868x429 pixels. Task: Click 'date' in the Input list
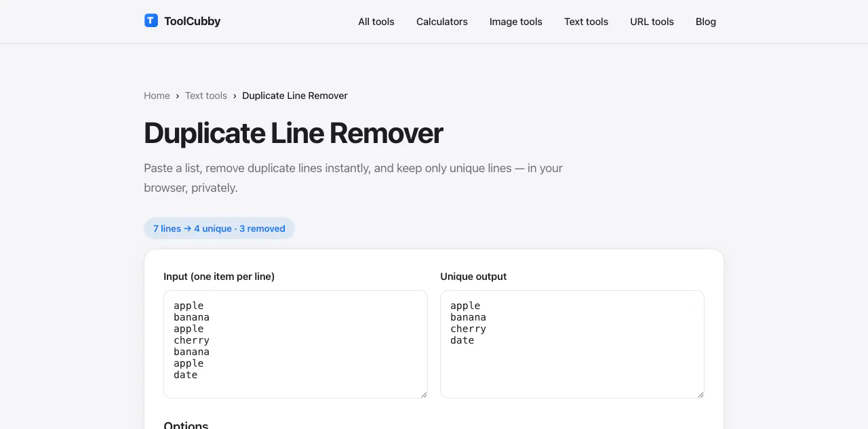click(186, 375)
